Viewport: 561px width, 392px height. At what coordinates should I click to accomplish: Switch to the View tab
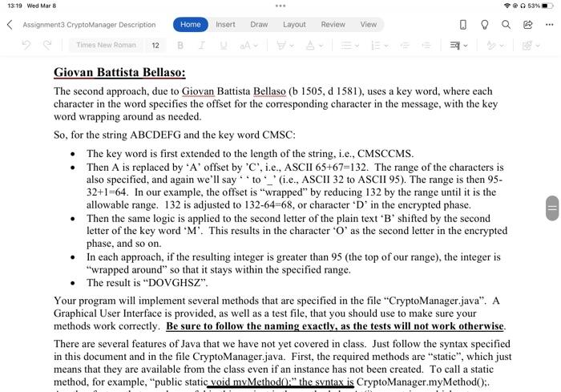tap(368, 24)
